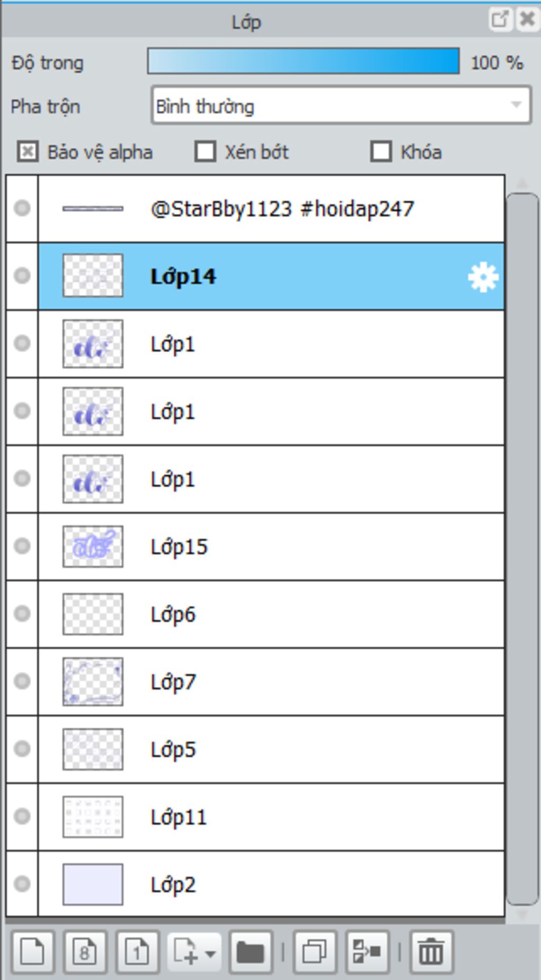Click the layer list vertical scrollbar
Screen dimensions: 541x980
tap(523, 549)
